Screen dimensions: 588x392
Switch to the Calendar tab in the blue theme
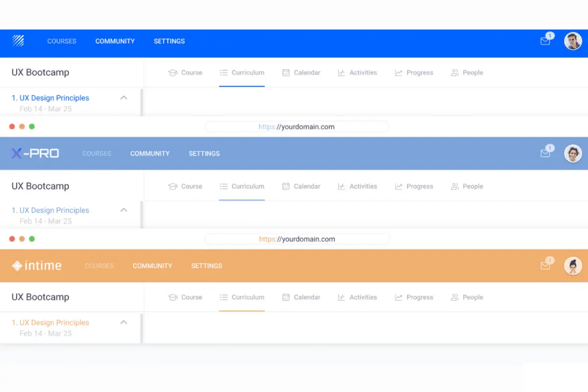tap(301, 73)
